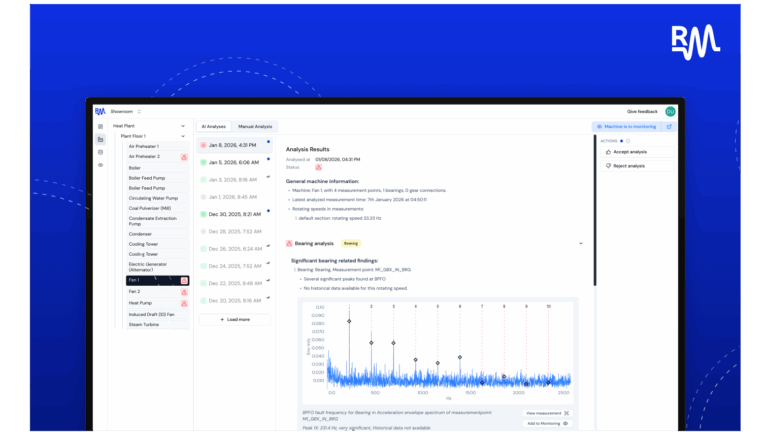Collapse the Heat Plant tree node
The image size is (768, 432).
coord(183,126)
